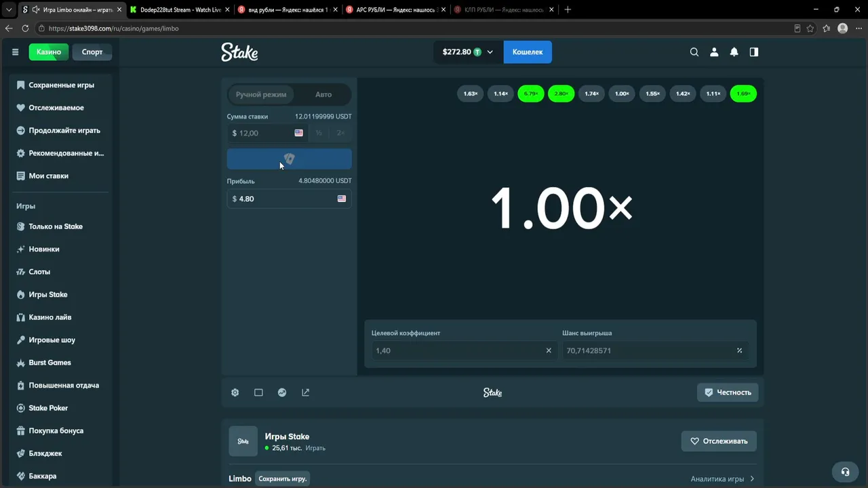Open Сохраненные игры in sidebar
868x488 pixels.
pos(61,85)
